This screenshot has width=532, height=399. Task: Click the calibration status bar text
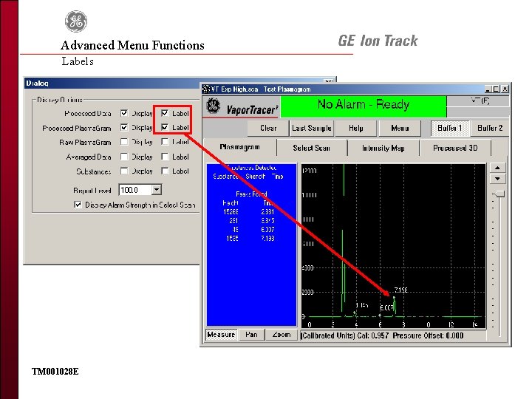[x=382, y=336]
